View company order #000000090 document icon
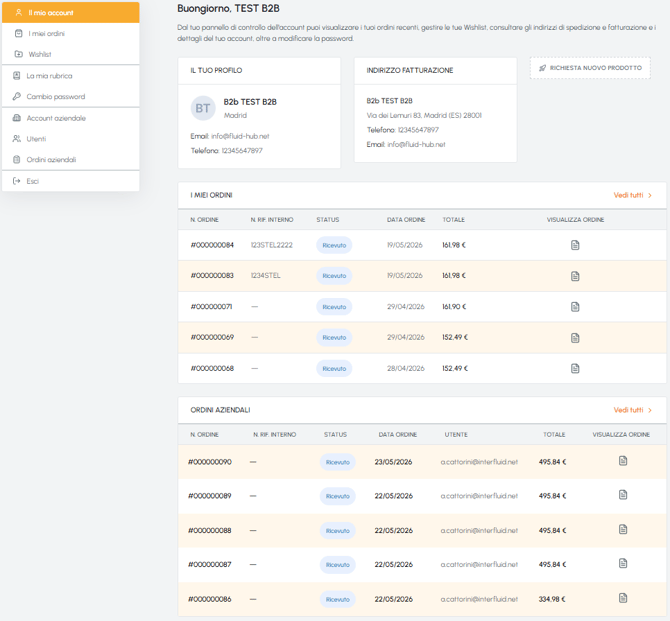This screenshot has width=670, height=621. (x=623, y=461)
